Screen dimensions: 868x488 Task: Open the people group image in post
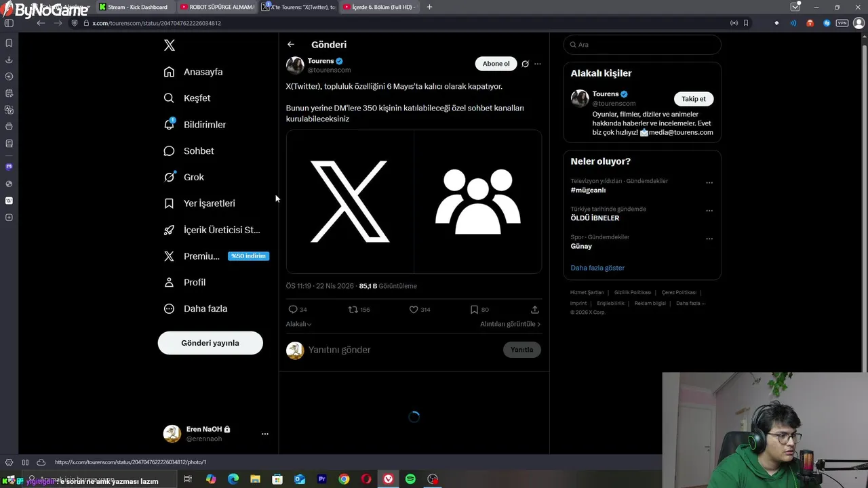(x=478, y=201)
